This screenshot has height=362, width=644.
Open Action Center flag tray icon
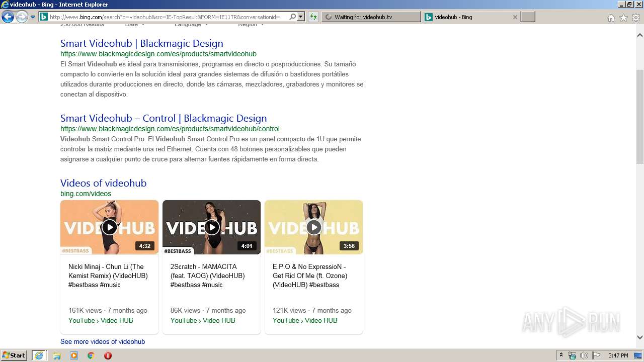click(x=596, y=355)
